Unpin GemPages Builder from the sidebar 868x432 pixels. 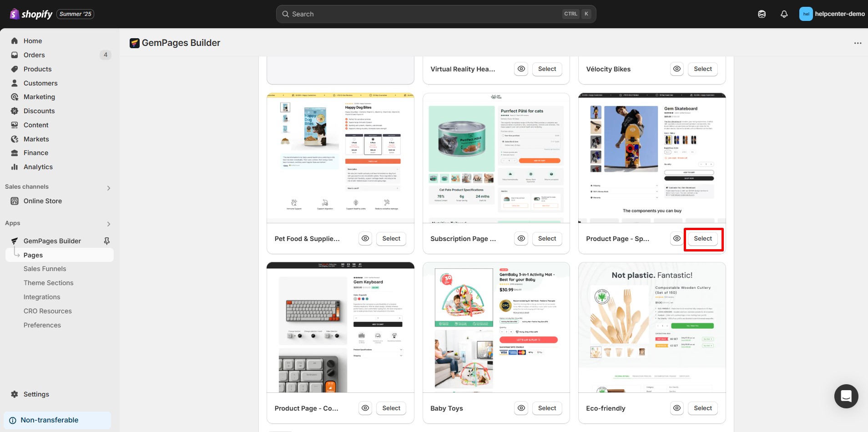coord(106,241)
